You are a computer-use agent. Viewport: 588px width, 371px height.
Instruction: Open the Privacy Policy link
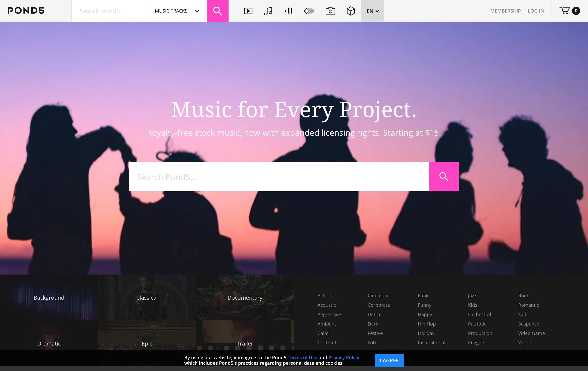(x=343, y=357)
